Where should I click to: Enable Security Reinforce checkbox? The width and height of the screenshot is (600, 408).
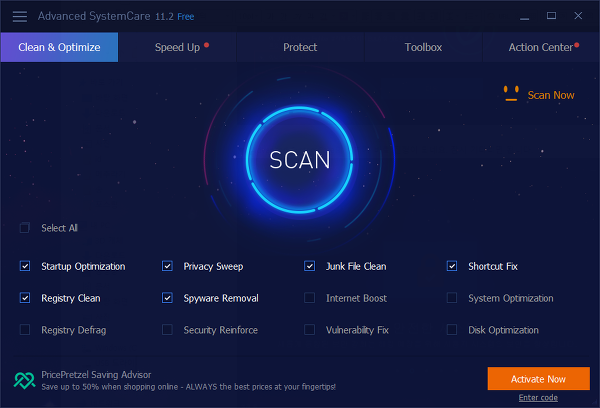point(167,330)
